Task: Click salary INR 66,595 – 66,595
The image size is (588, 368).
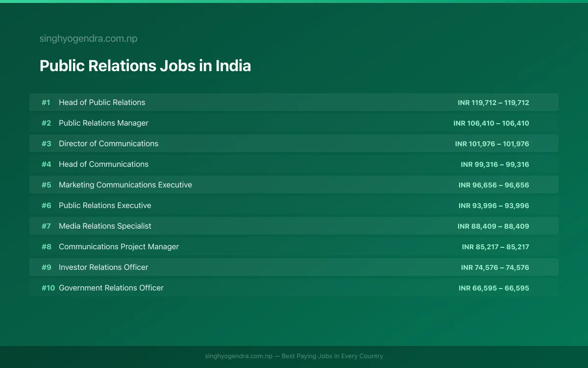Action: (494, 288)
